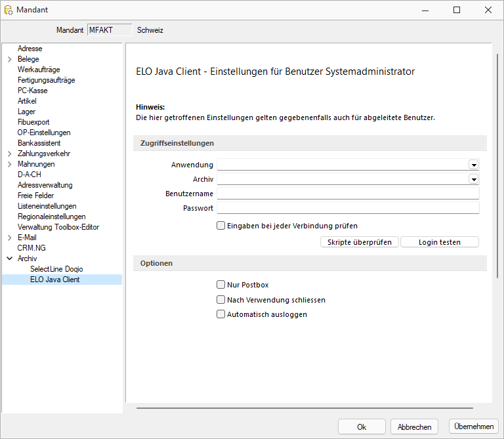The width and height of the screenshot is (504, 439).
Task: Expand the Mahnungen tree node
Action: 10,164
